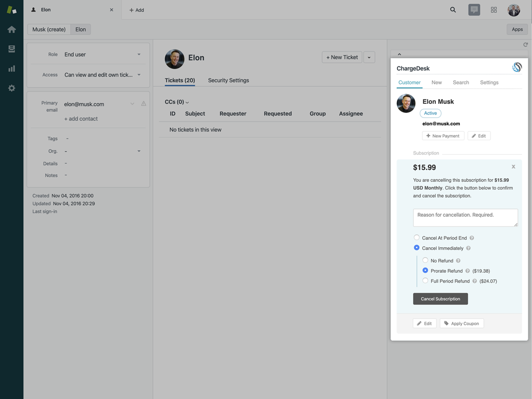Open the ChargeDesk Search tab

point(461,83)
